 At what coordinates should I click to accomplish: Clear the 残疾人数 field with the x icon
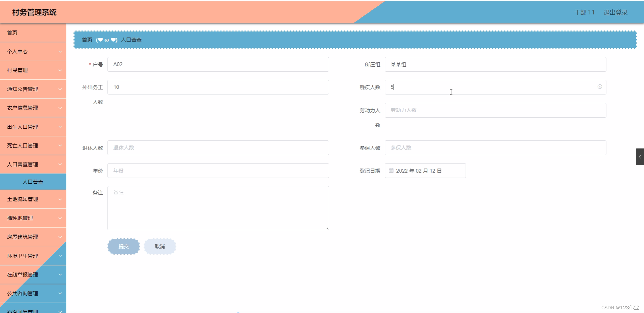point(599,87)
